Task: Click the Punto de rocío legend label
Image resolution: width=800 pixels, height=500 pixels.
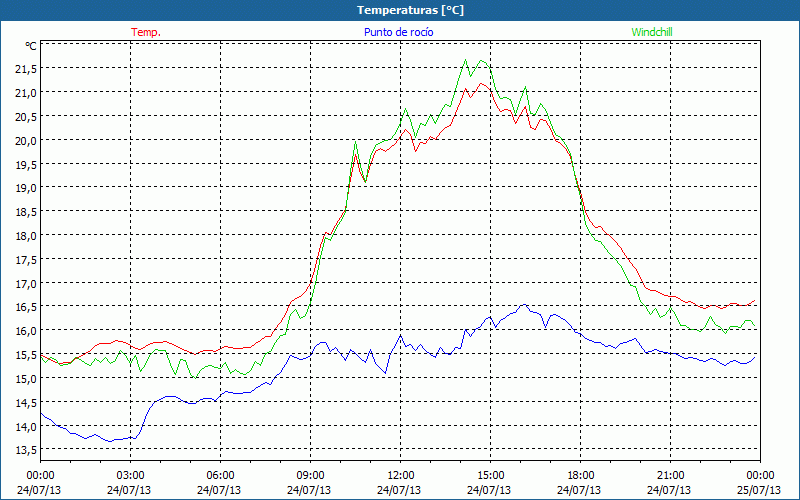Action: point(398,32)
